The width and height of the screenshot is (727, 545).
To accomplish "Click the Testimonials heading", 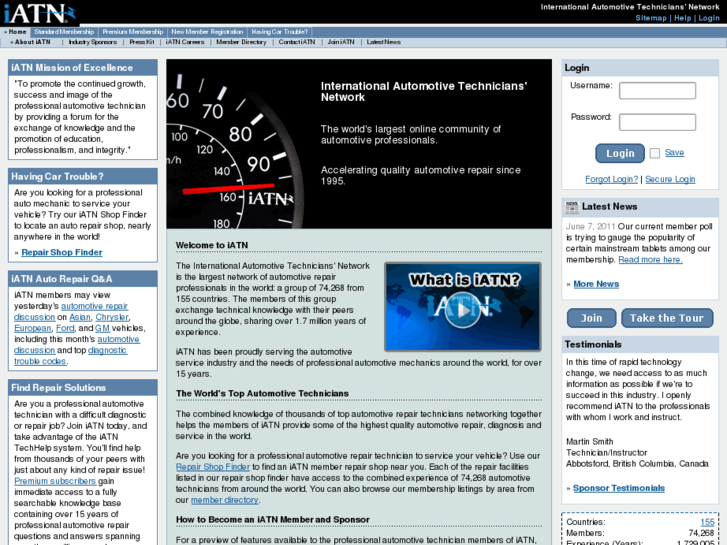I will click(593, 345).
